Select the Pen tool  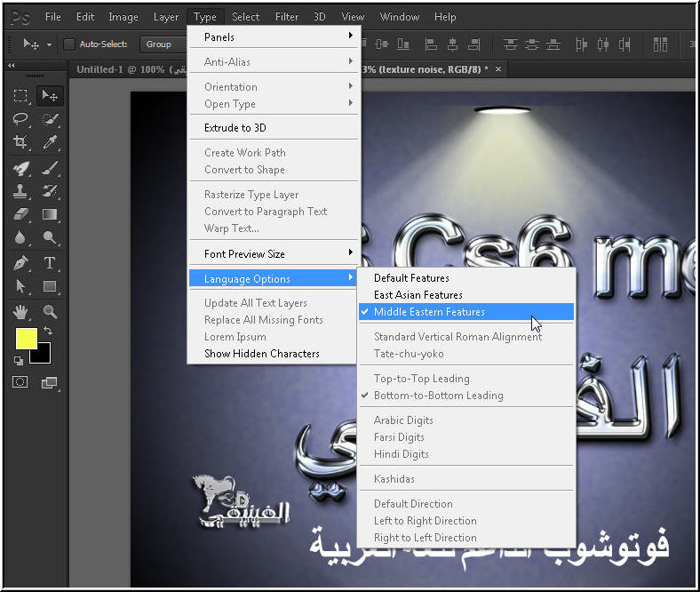point(21,262)
